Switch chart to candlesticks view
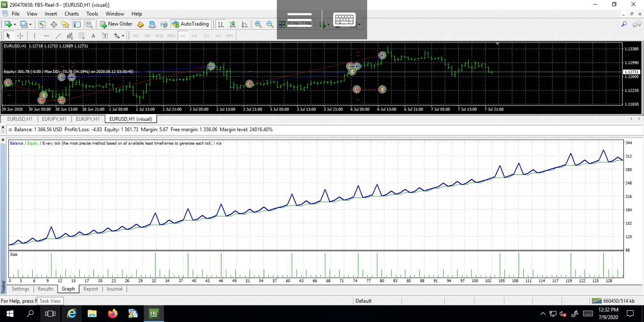The height and width of the screenshot is (322, 644). 233,25
